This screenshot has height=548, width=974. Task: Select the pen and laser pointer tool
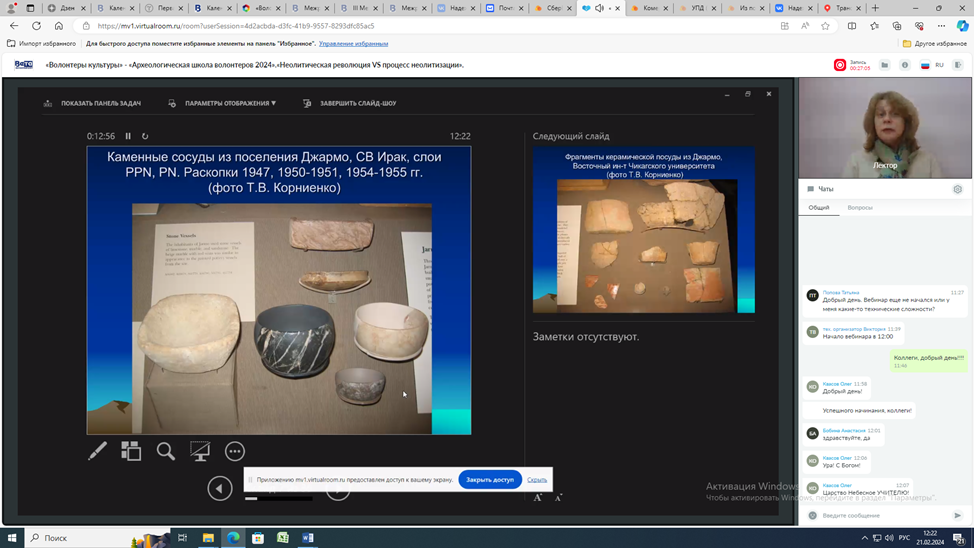tap(97, 452)
